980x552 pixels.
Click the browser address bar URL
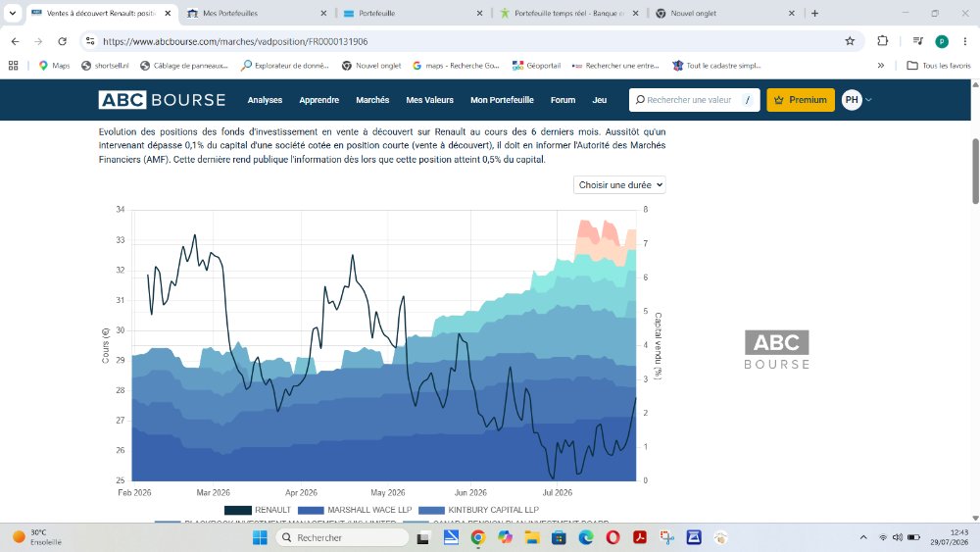[235, 41]
